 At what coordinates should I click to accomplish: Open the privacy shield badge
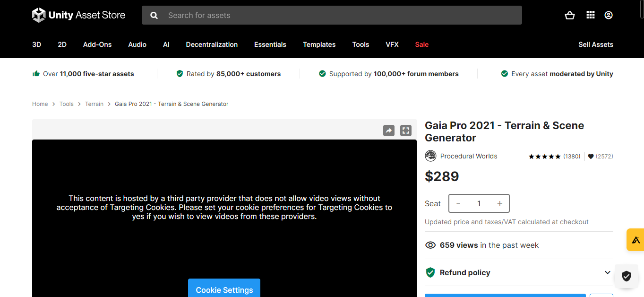(627, 276)
